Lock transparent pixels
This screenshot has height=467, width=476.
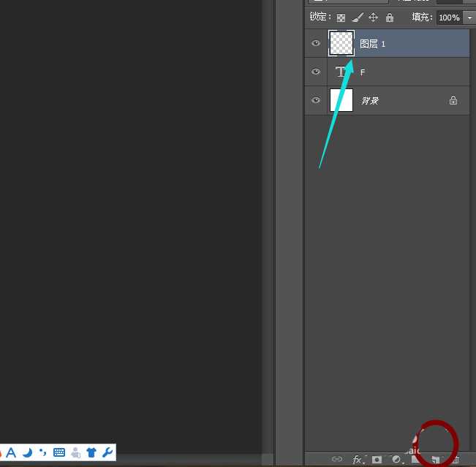coord(341,18)
